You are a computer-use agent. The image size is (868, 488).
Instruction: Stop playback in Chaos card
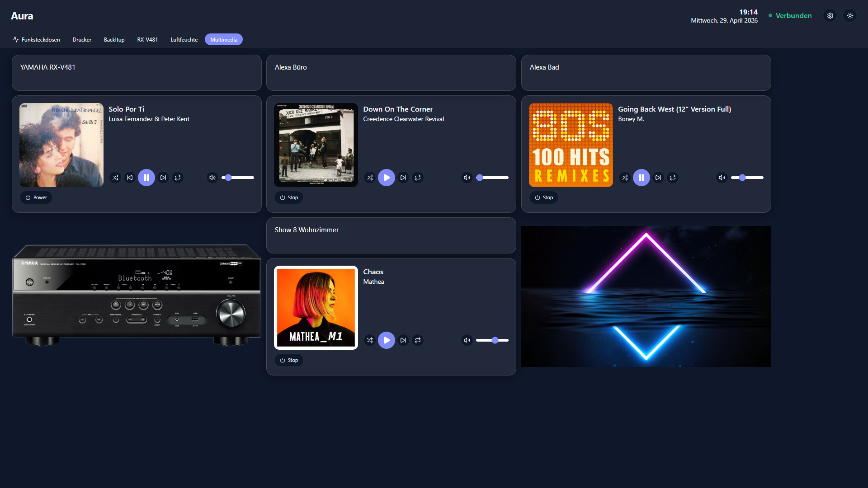[289, 360]
